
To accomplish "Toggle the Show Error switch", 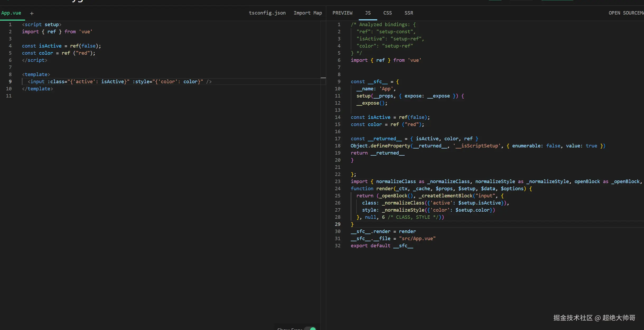I will coord(311,328).
